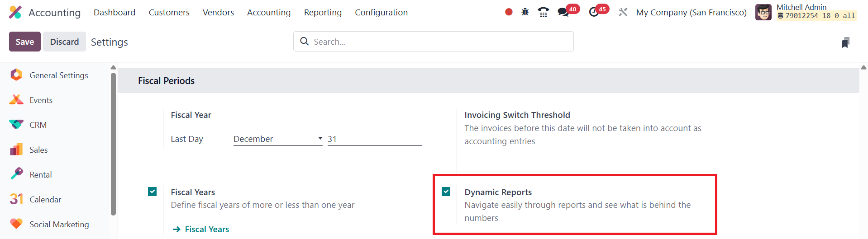868x239 pixels.
Task: Click the settings sidebar scrollbar
Action: point(113,145)
